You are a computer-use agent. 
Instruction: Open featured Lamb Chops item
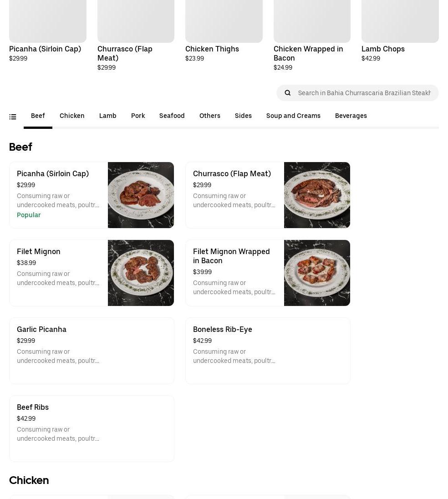400,27
